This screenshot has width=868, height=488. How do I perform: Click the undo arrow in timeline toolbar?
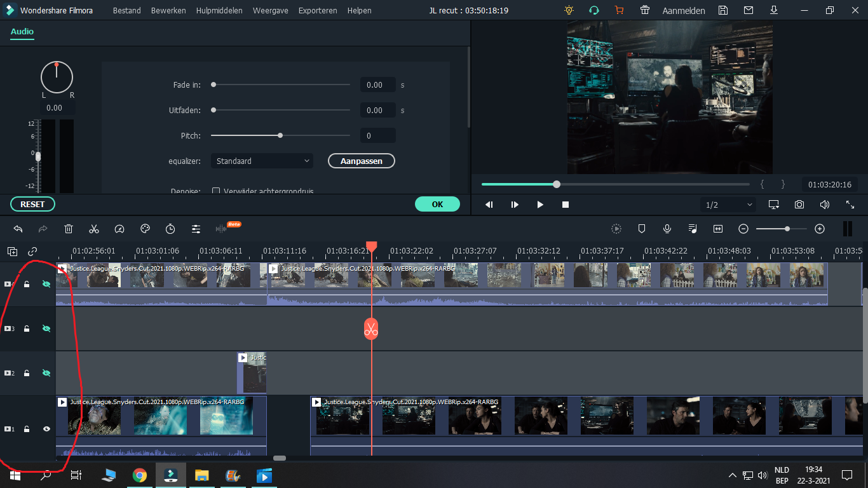pyautogui.click(x=18, y=229)
